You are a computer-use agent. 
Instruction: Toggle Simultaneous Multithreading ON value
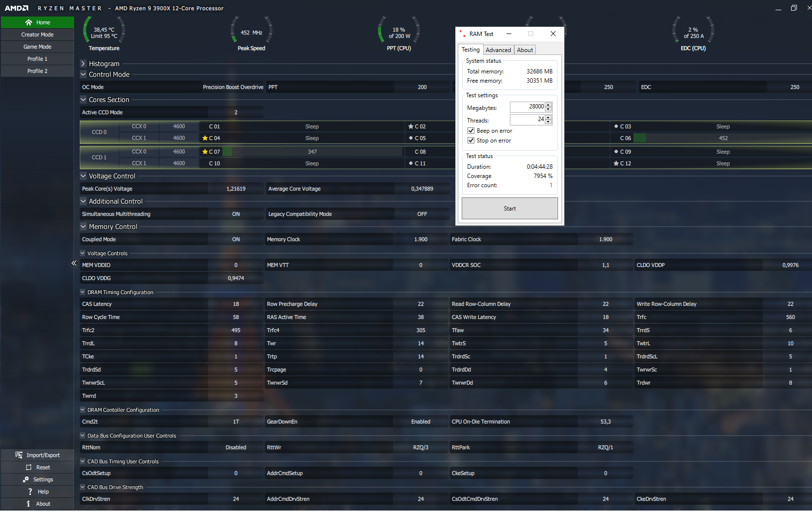(x=236, y=214)
